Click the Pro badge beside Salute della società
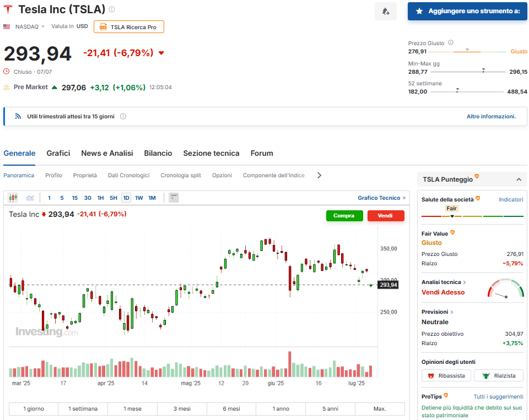529x420 pixels. tap(478, 199)
